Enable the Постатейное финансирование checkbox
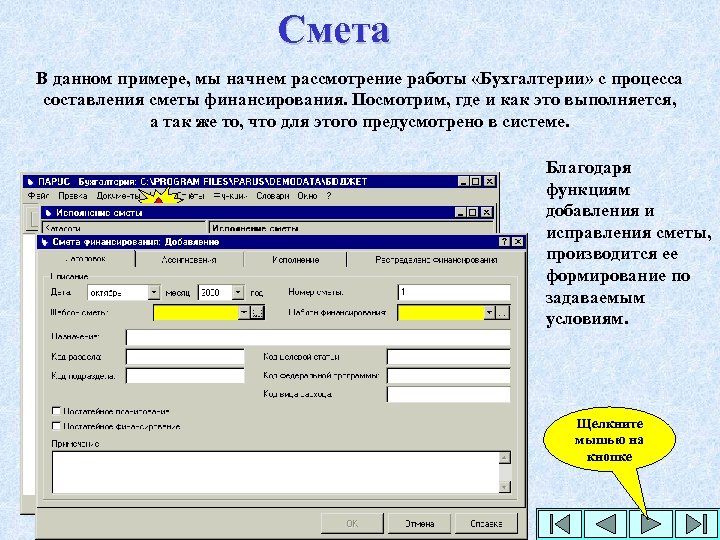This screenshot has height=540, width=720. point(56,426)
